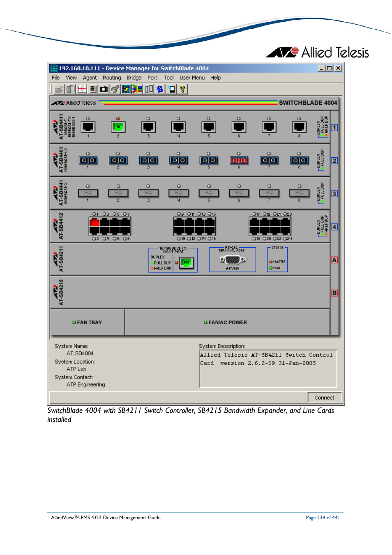Select port 1 on AT-SB4411 card
Image resolution: width=392 pixels, height=555 pixels.
tap(88, 127)
